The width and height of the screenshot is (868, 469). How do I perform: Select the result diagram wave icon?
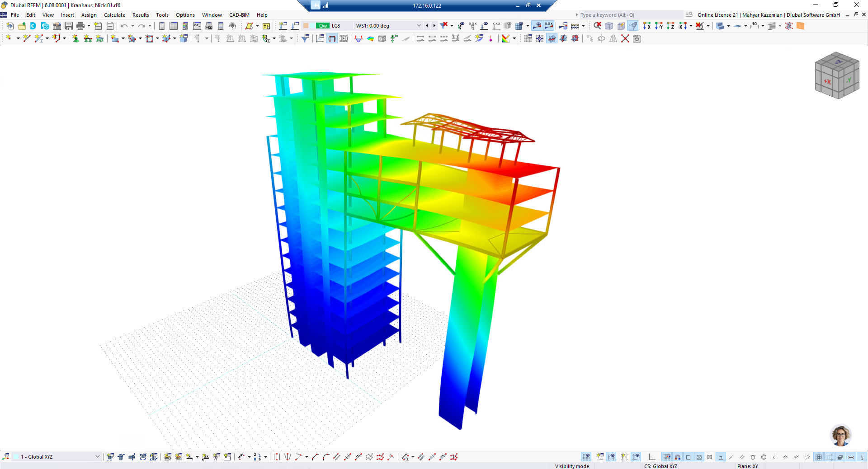(x=358, y=38)
